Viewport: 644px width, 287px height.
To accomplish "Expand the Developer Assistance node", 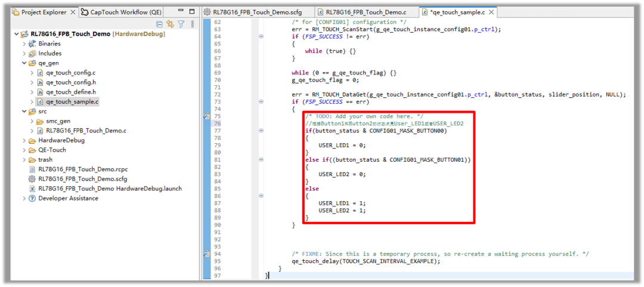I will pyautogui.click(x=24, y=198).
